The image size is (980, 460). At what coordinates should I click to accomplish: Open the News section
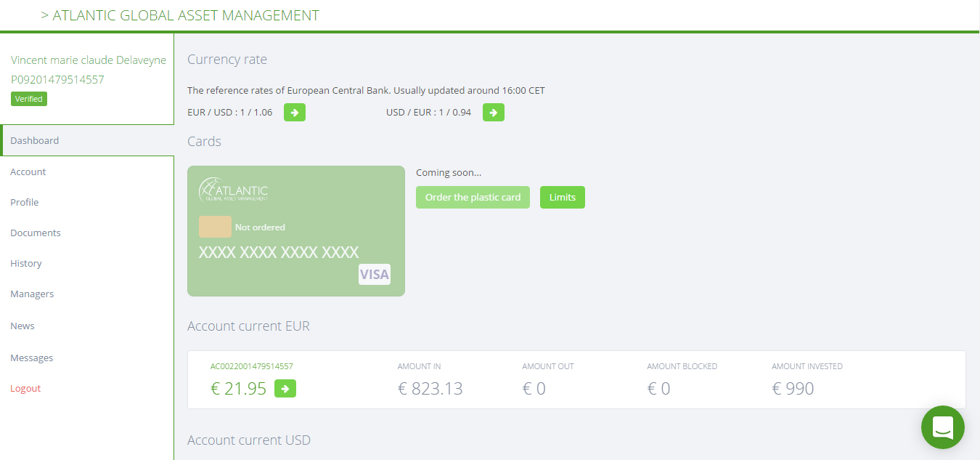coord(23,326)
